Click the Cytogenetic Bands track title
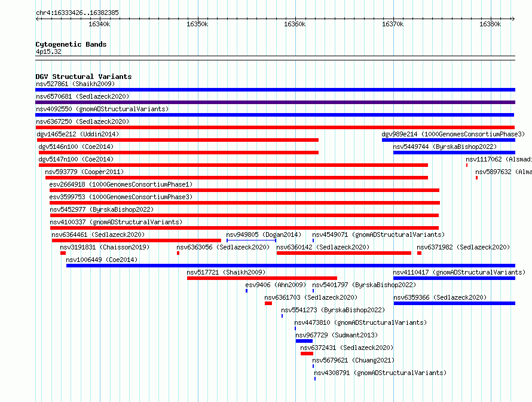Viewport: 532px width, 402px height. (71, 44)
